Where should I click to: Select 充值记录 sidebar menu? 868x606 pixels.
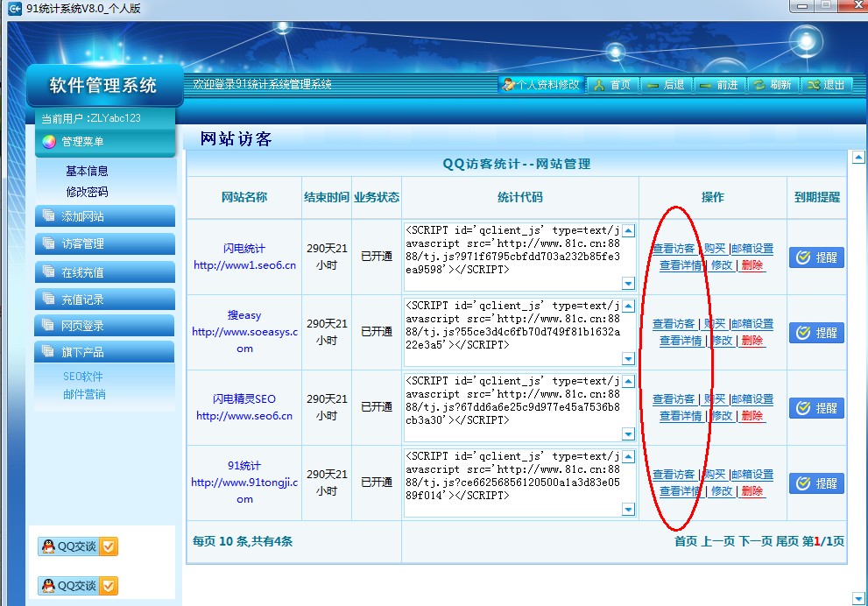(104, 299)
